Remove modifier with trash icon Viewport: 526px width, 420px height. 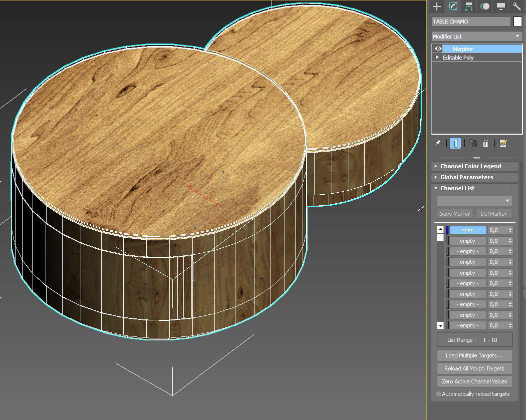[x=485, y=144]
